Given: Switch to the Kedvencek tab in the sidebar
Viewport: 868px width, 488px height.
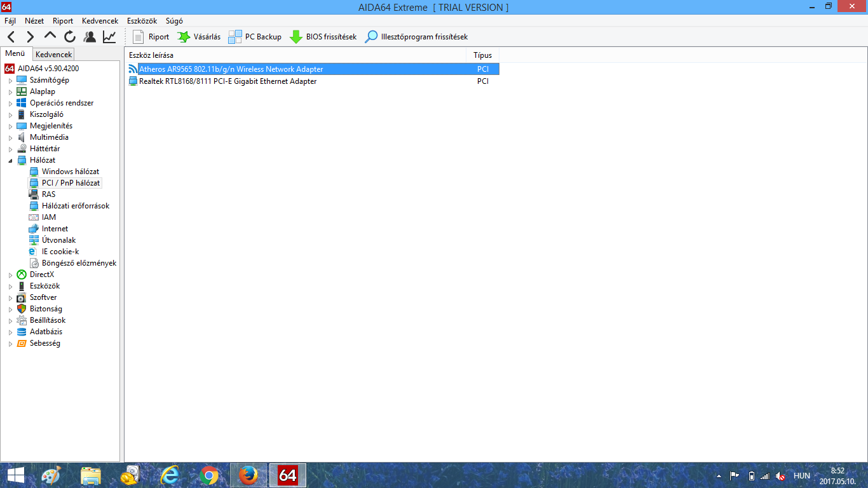Looking at the screenshot, I should point(54,55).
